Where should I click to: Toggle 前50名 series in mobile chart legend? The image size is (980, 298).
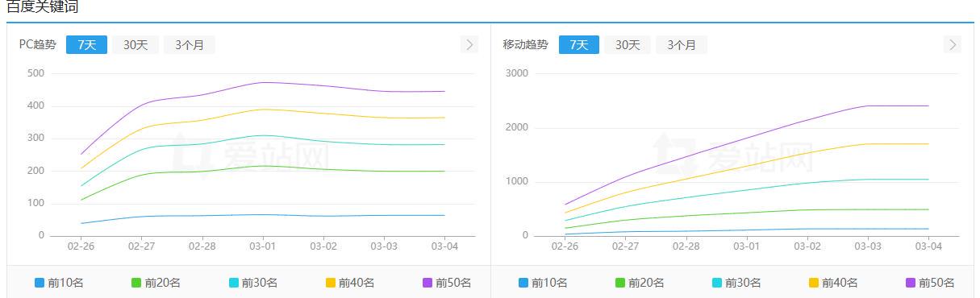(931, 283)
